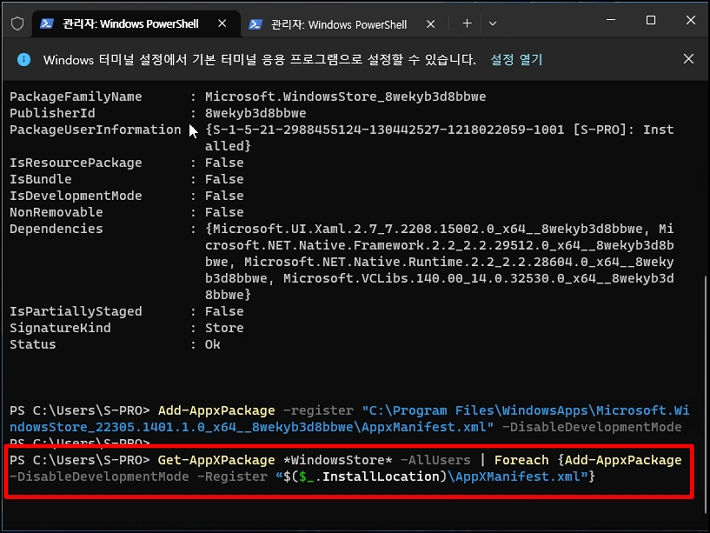The image size is (710, 533).
Task: Click the PowerShell icon on second tab
Action: 255,24
